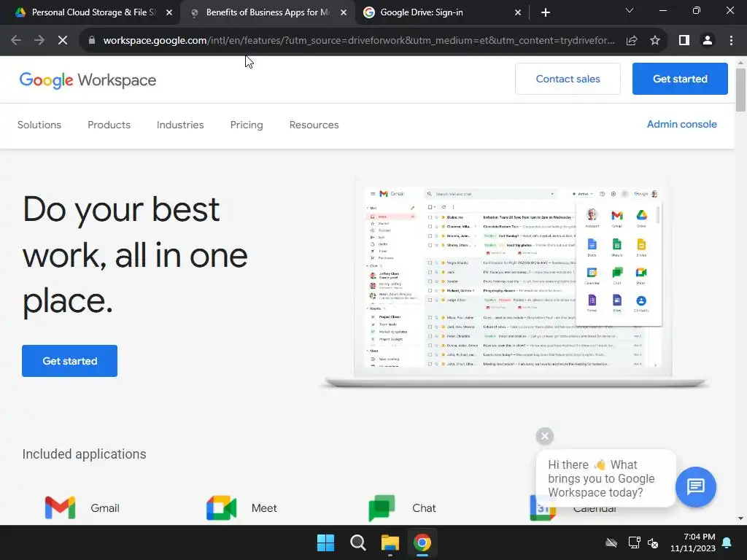Click the header Get started button

click(x=680, y=79)
